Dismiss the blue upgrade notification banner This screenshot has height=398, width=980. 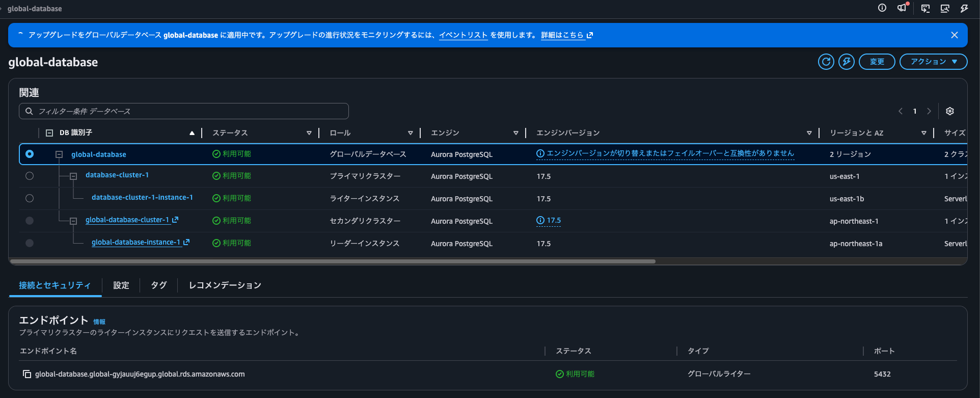click(955, 35)
